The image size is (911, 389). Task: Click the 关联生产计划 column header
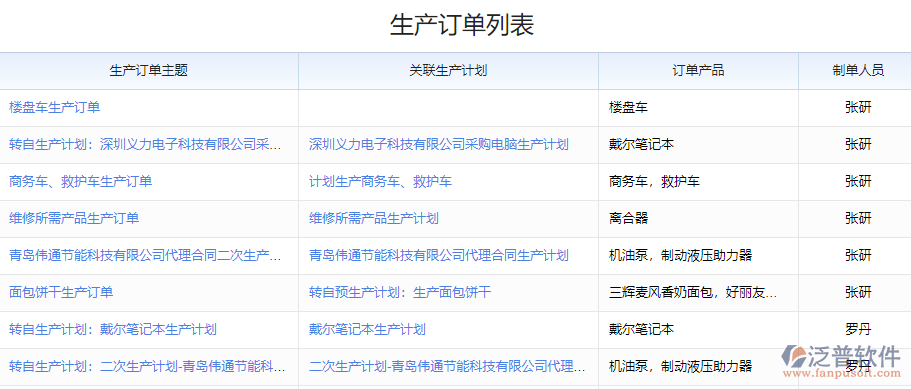pos(448,71)
